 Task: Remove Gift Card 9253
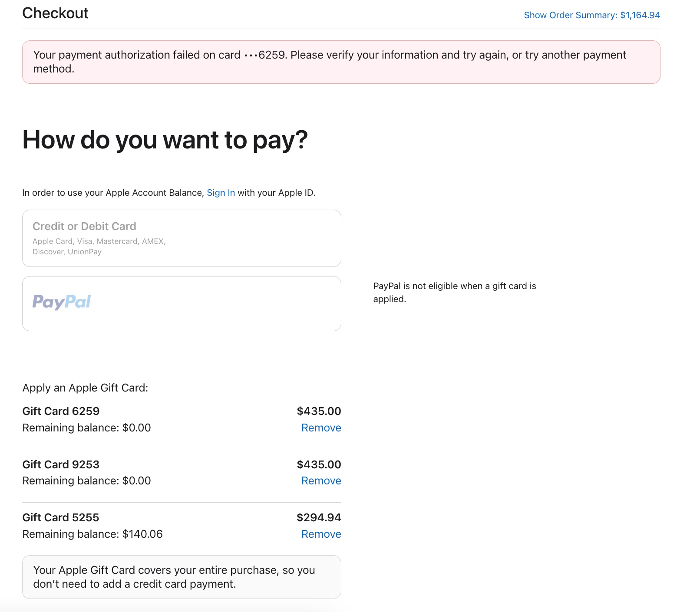[x=321, y=481]
